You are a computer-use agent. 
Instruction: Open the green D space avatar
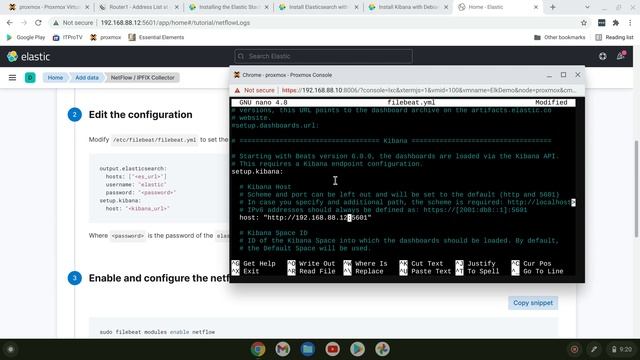click(30, 78)
